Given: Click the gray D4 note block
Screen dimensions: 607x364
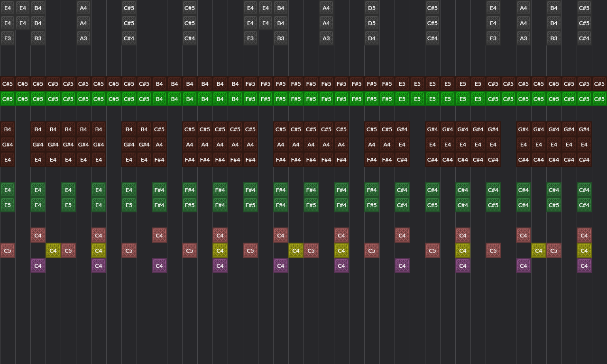Looking at the screenshot, I should tap(372, 38).
